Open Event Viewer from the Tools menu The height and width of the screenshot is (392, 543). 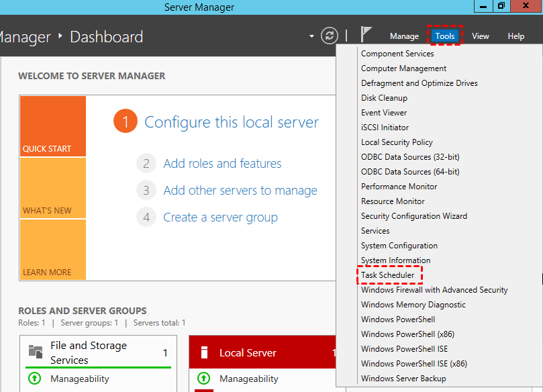click(383, 112)
